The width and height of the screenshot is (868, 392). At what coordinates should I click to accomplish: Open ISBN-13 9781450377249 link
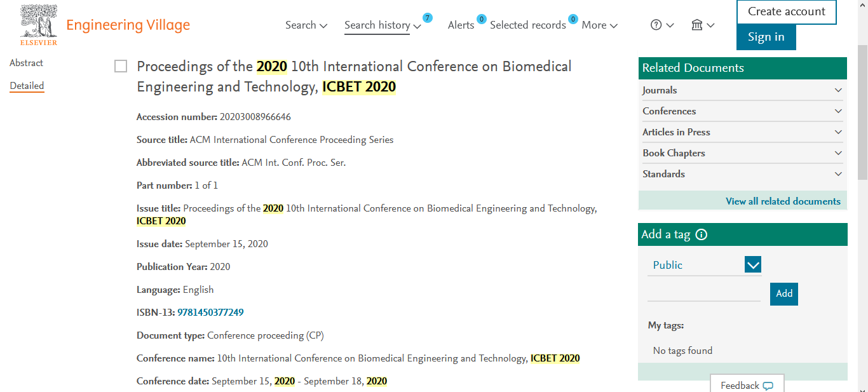tap(210, 313)
